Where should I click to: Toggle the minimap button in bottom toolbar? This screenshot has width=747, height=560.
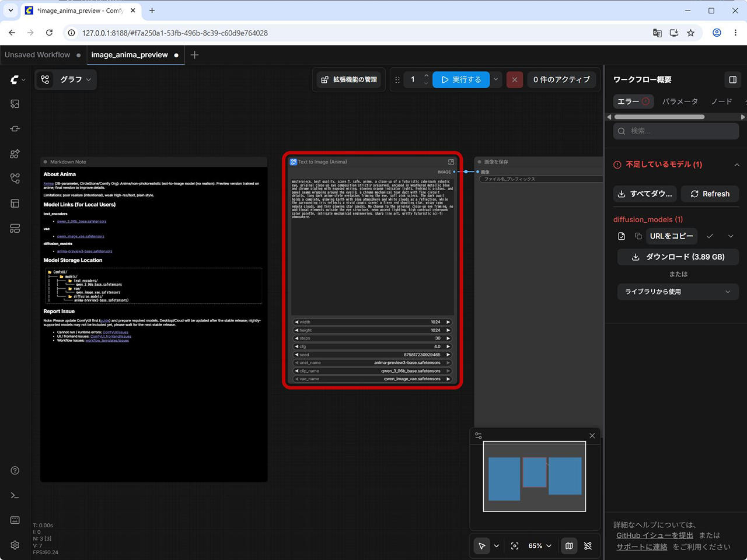pos(569,546)
